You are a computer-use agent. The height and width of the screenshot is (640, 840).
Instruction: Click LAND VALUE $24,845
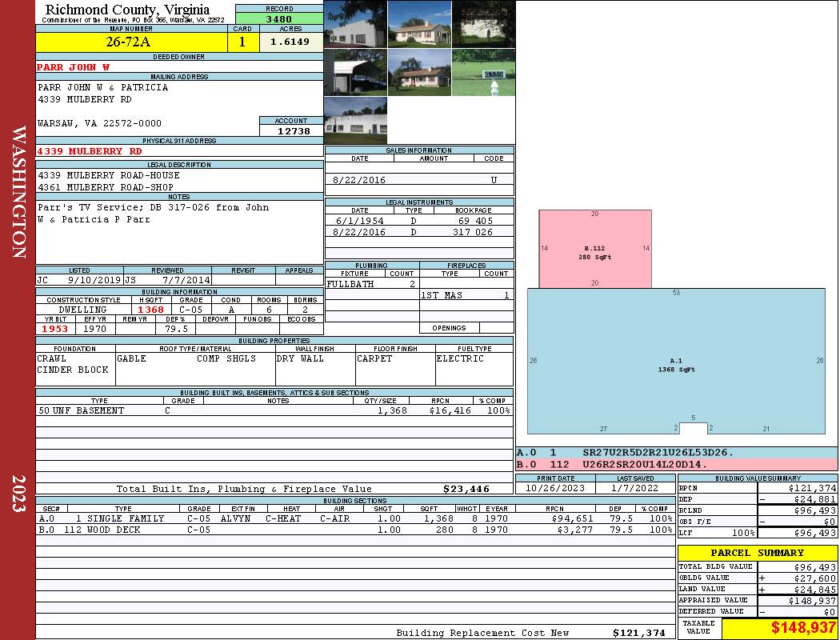[814, 590]
